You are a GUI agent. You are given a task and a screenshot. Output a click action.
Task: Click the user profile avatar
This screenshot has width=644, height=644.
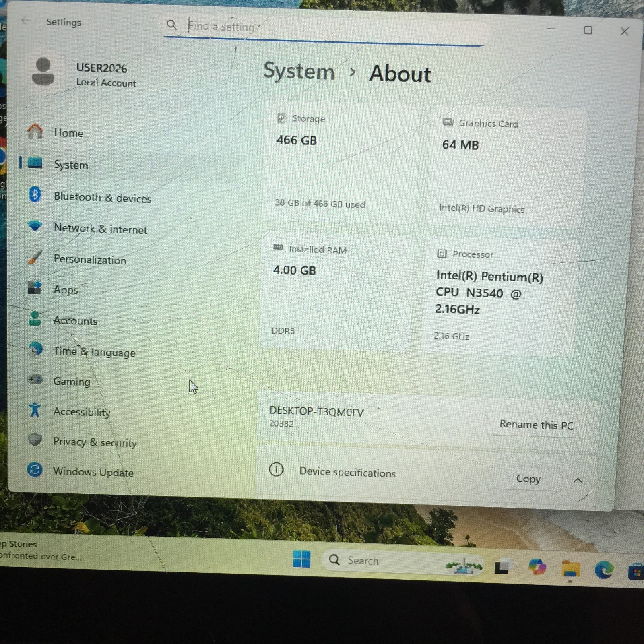point(43,72)
